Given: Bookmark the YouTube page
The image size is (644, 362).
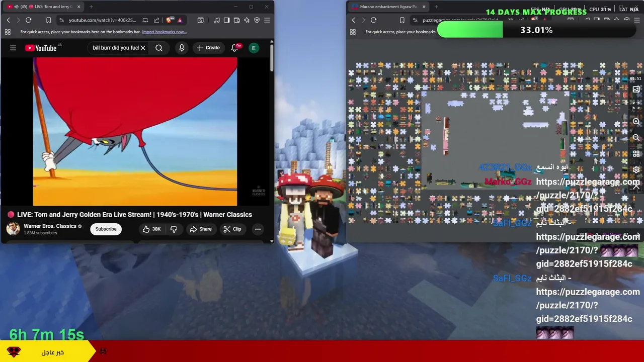Looking at the screenshot, I should [x=48, y=20].
